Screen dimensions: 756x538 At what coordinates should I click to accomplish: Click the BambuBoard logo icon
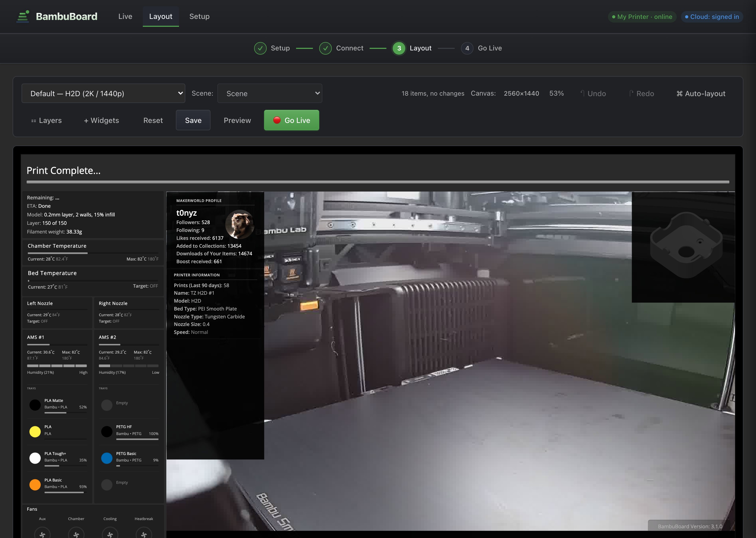coord(23,16)
